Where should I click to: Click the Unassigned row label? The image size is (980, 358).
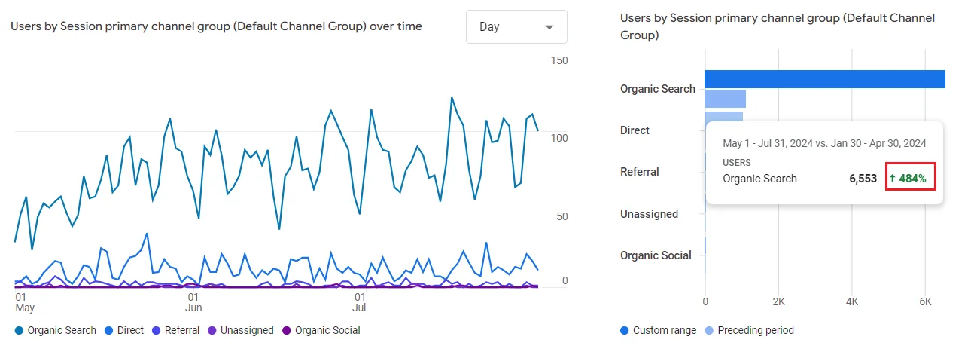(x=649, y=214)
